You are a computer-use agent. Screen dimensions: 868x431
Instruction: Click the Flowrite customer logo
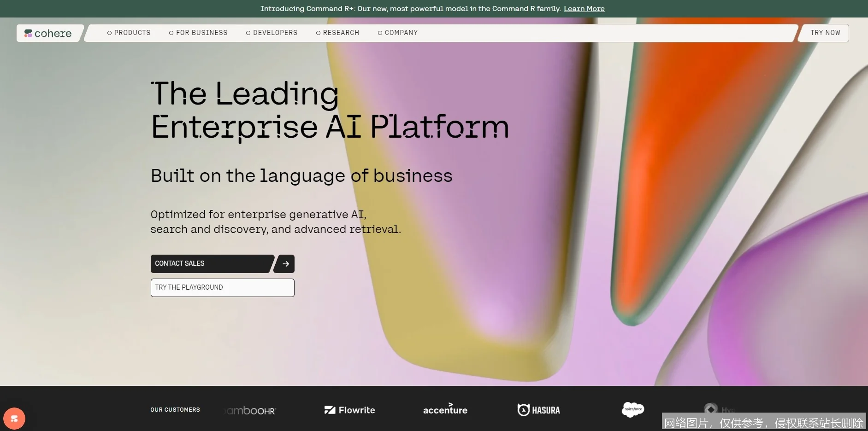pyautogui.click(x=349, y=410)
